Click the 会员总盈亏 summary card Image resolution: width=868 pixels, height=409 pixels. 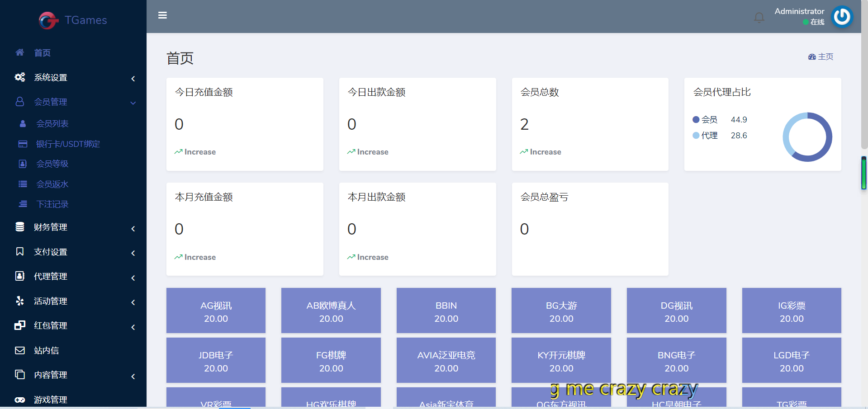590,229
